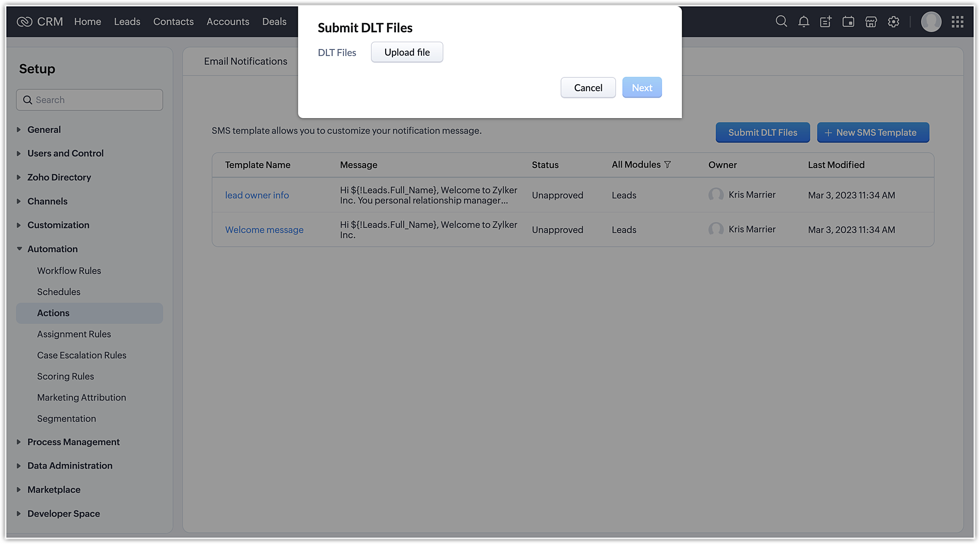
Task: Open the Welcome message template link
Action: (264, 230)
